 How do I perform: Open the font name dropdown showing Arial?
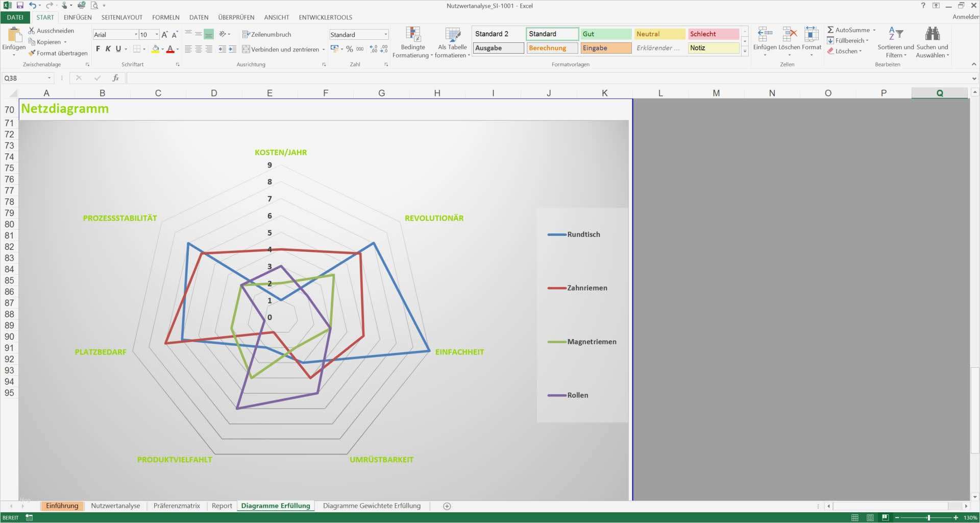pyautogui.click(x=136, y=35)
